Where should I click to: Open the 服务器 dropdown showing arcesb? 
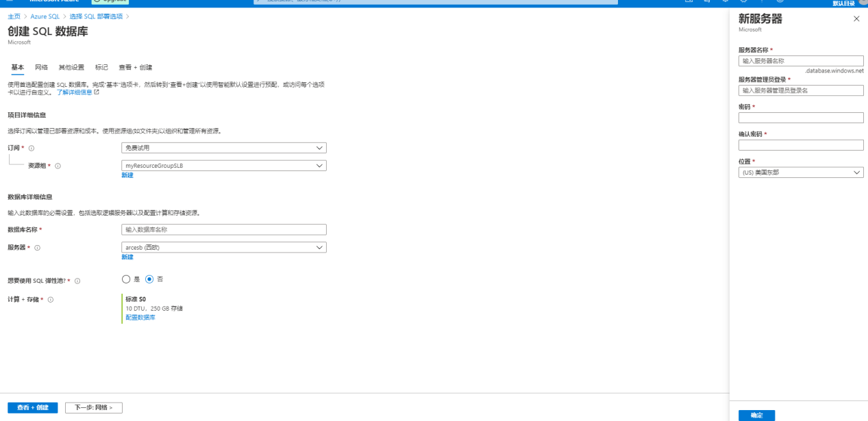(x=224, y=247)
